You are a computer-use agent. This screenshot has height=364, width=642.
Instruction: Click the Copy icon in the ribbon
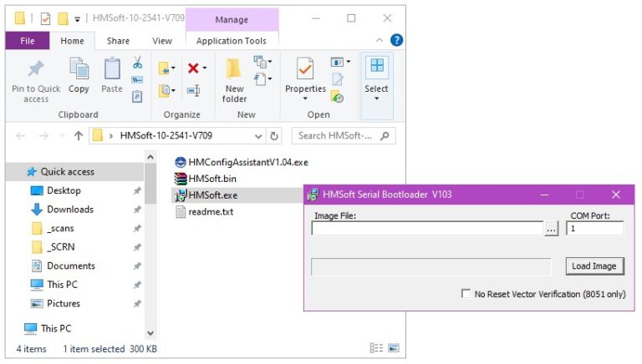79,70
